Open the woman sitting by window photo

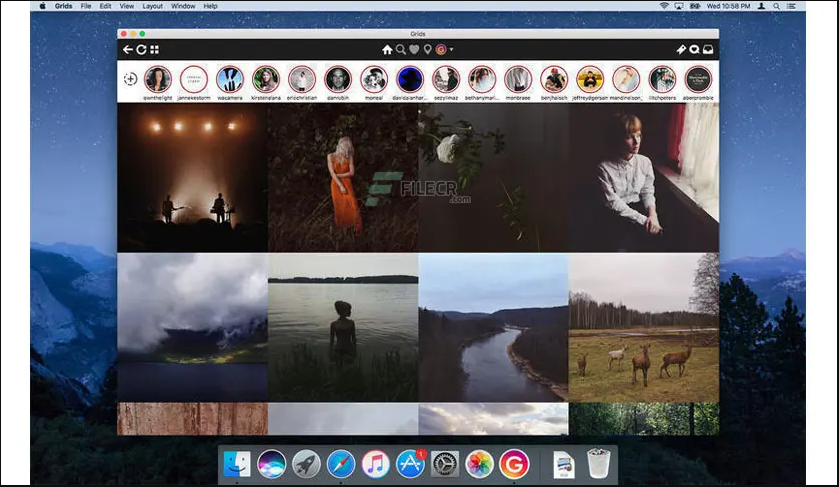(x=644, y=178)
